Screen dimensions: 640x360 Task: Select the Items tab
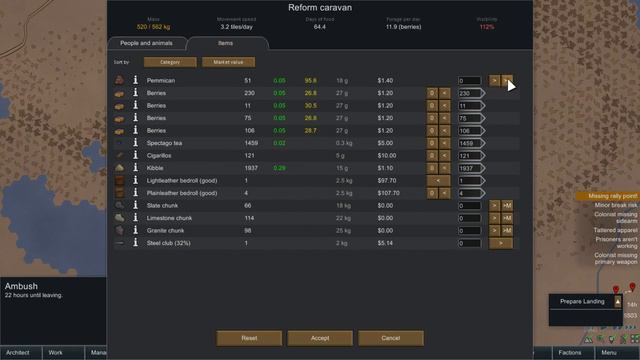coord(225,43)
